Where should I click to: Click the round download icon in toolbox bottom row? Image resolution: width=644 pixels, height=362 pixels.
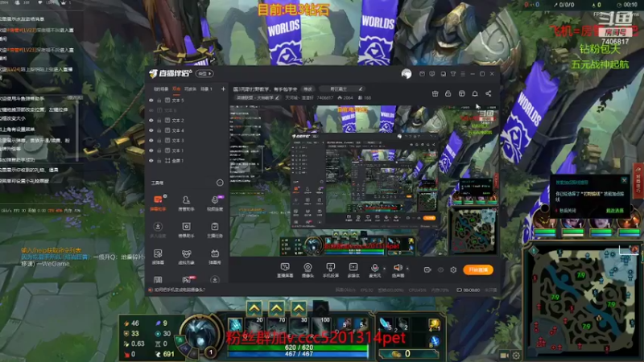(214, 280)
